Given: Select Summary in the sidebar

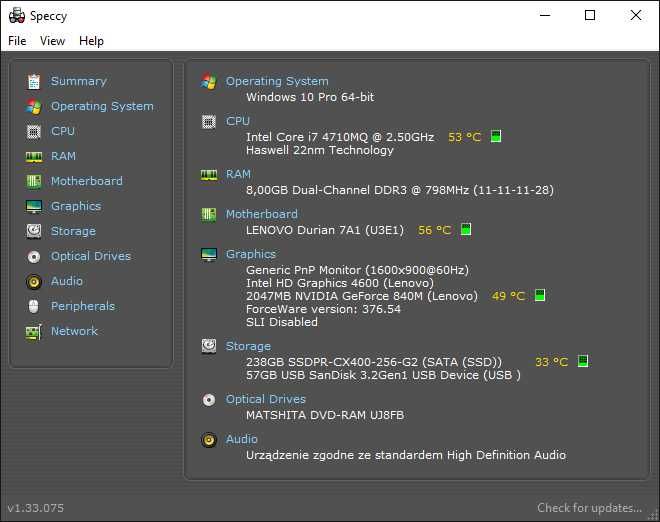Looking at the screenshot, I should point(79,81).
